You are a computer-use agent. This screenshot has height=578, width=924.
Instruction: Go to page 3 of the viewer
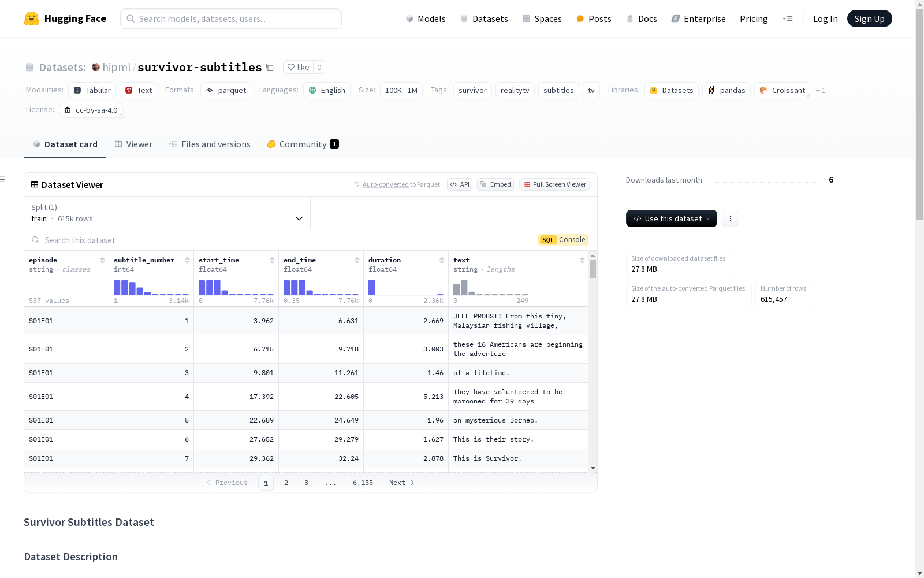(306, 483)
